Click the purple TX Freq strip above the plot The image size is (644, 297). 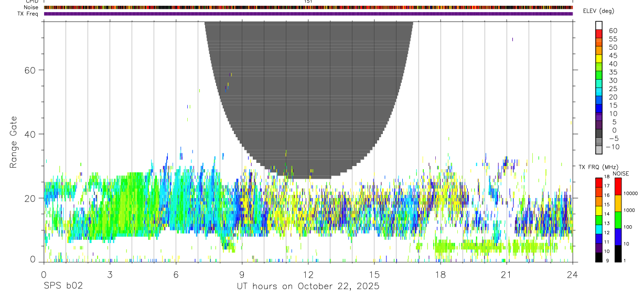(x=308, y=14)
